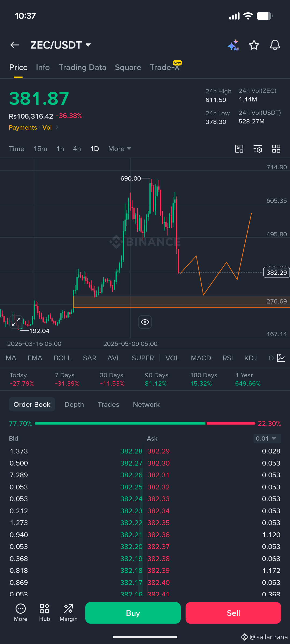The image size is (290, 644).
Task: Toggle the MACD sub-indicator
Action: [201, 358]
